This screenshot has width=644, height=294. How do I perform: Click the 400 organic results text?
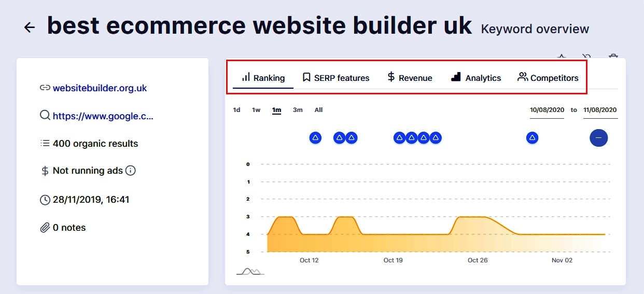coord(95,144)
